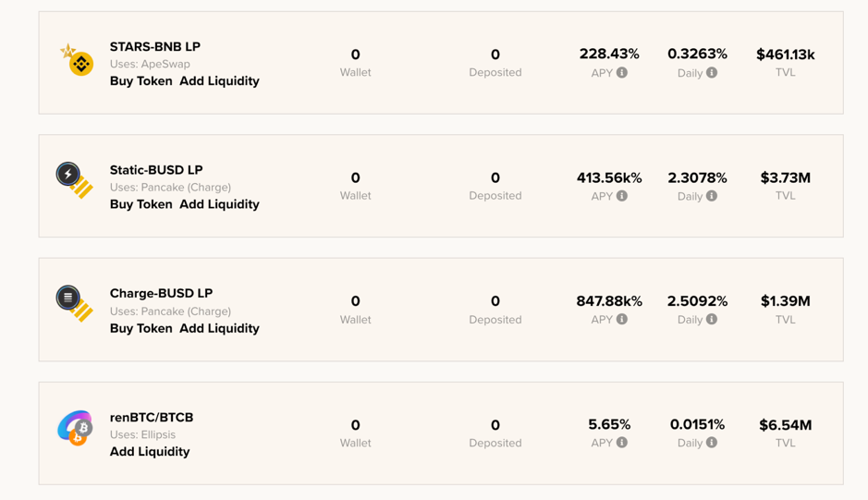This screenshot has height=500, width=868.
Task: Click the Static-BUSD LP token icon
Action: [x=74, y=179]
